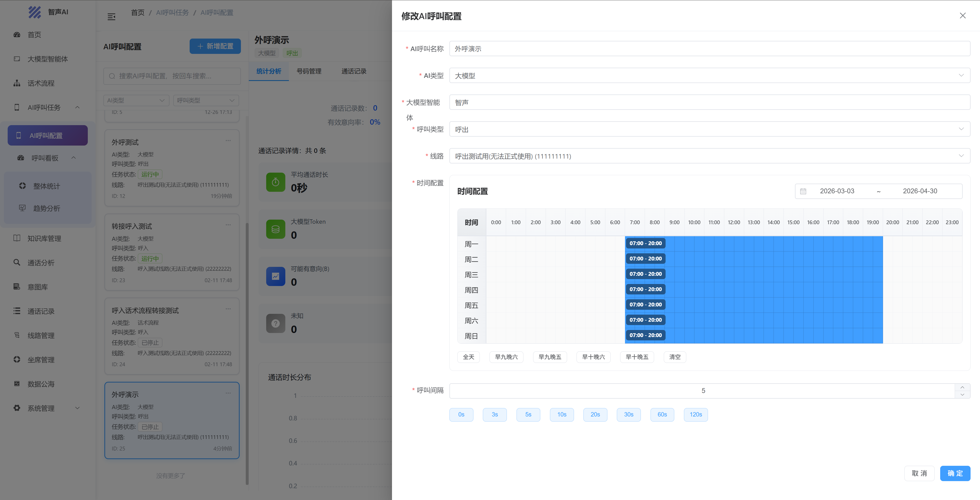The image size is (980, 500).
Task: Select the 5s call interval preset
Action: [x=528, y=414]
